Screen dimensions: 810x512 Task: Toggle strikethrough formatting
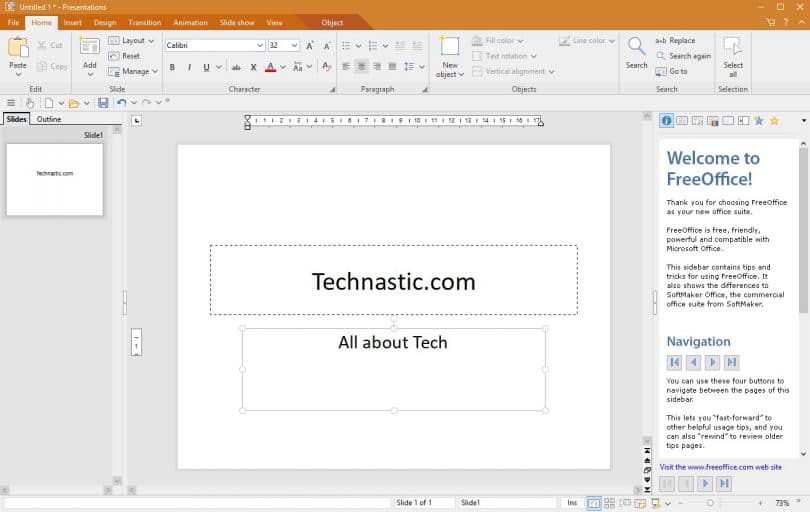[236, 67]
